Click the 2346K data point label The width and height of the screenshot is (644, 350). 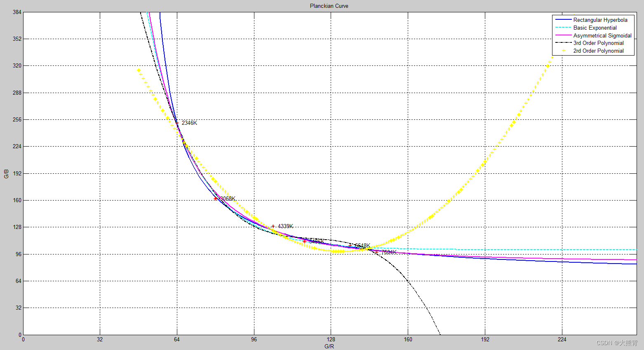[189, 123]
